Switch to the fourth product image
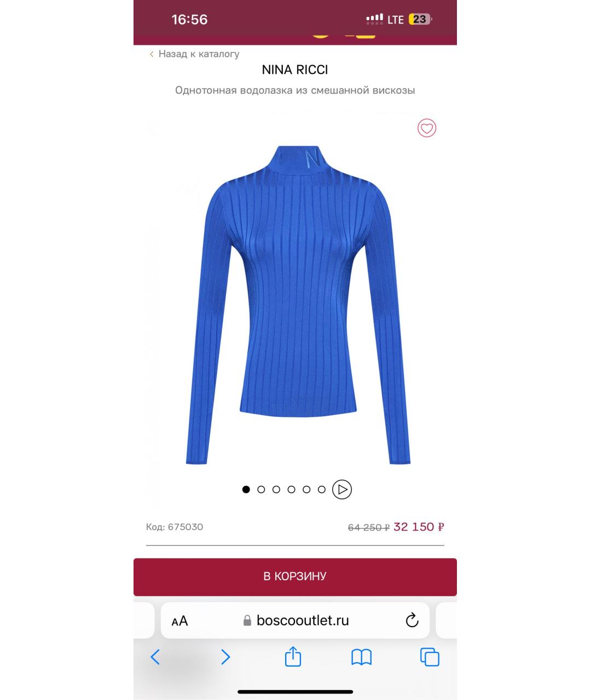The height and width of the screenshot is (700, 591). tap(292, 489)
